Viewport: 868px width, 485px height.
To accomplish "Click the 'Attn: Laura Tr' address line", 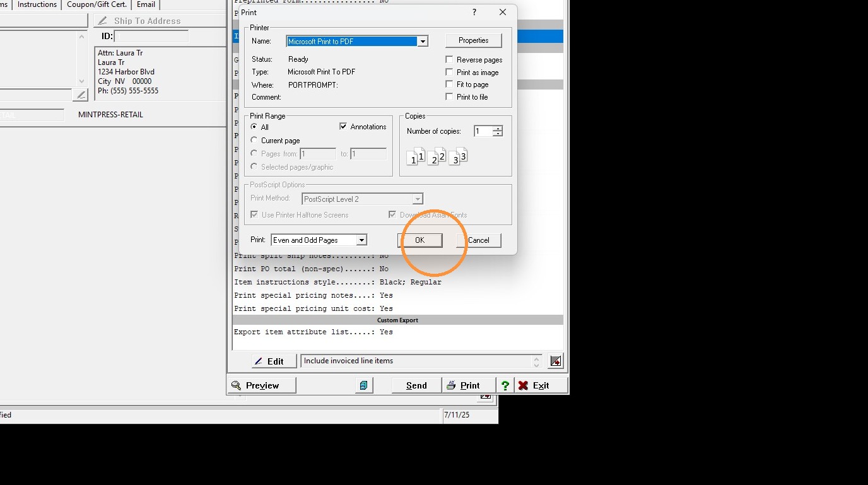I will 120,53.
